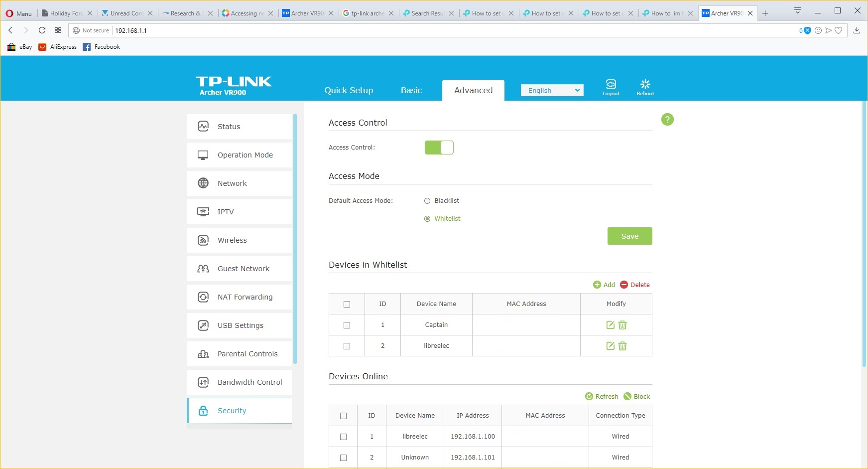Click the browser address bar

point(448,30)
